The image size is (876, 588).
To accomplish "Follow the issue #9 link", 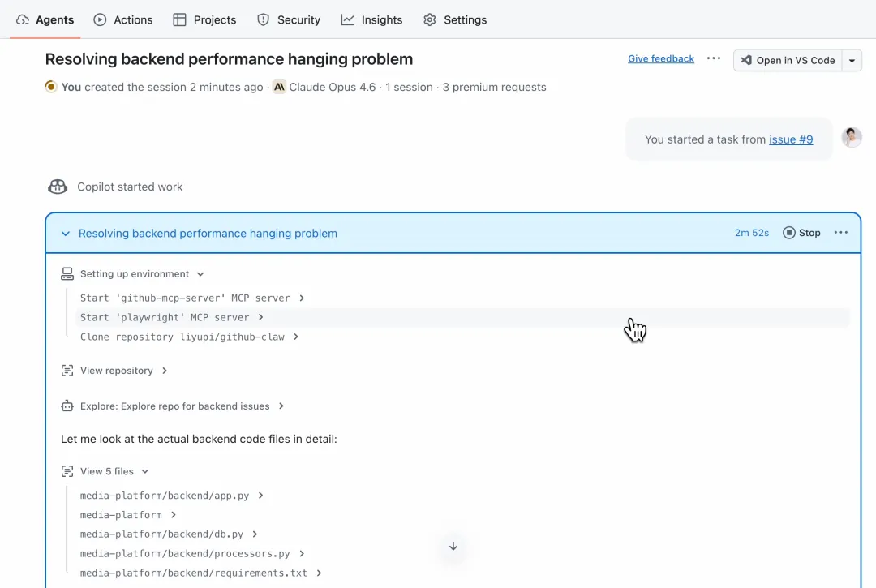I will [x=790, y=139].
